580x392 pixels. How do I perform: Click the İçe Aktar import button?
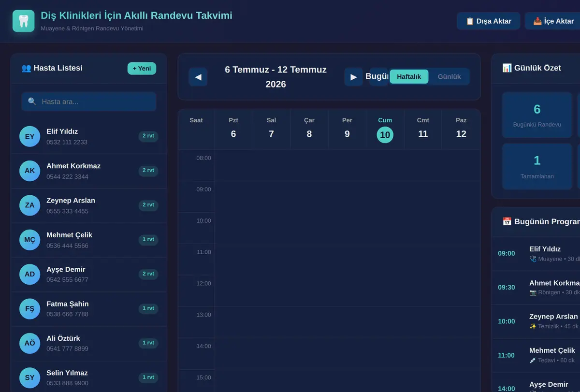553,21
